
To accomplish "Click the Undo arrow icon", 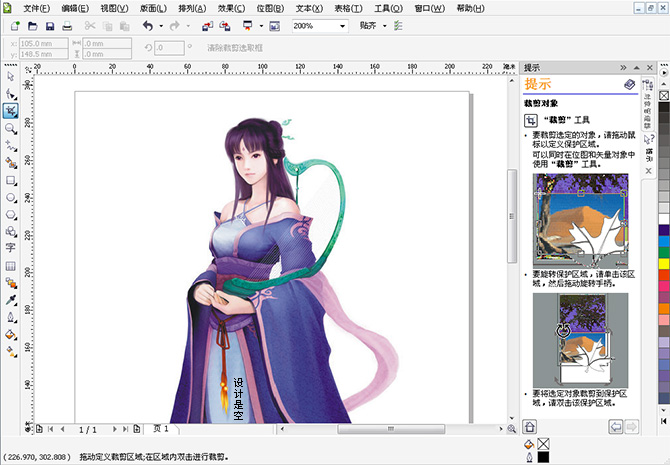I will point(148,26).
